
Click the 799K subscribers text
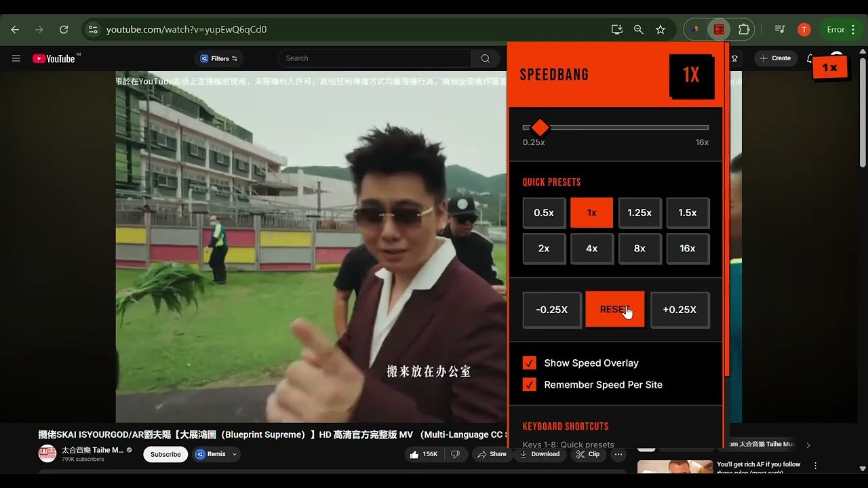(83, 460)
